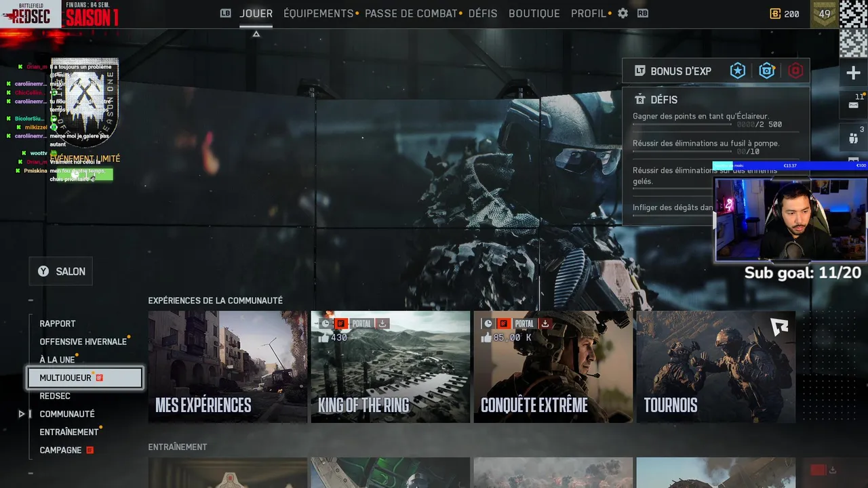Go to the Défis tab
Viewport: 868px width, 488px height.
[x=482, y=14]
